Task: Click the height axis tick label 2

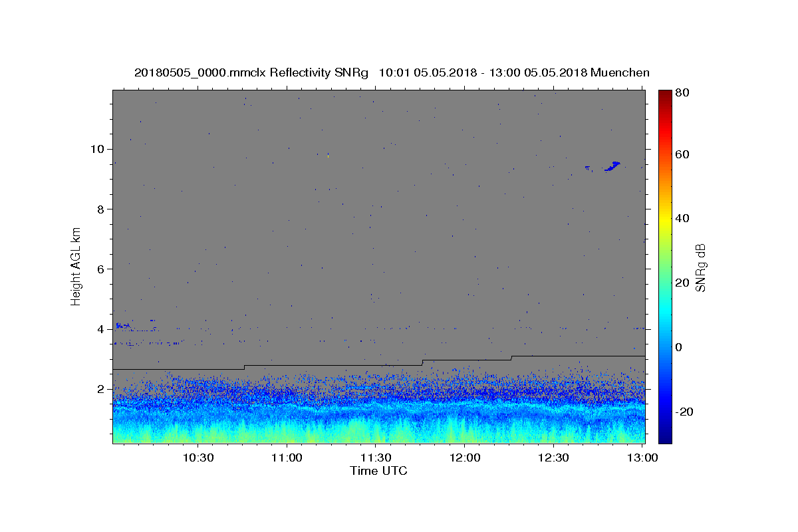Action: 102,389
